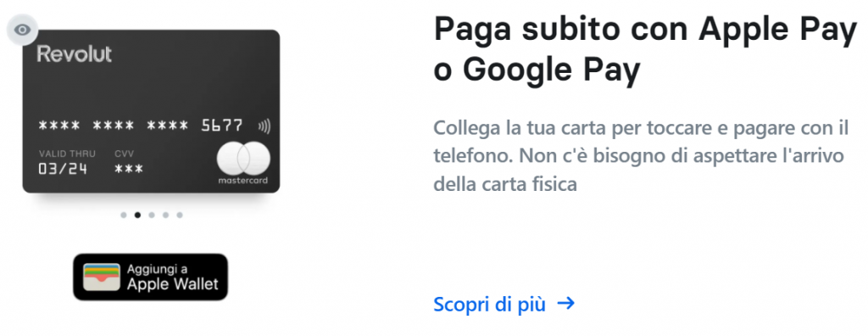
Task: Click the Revolut logo on the card
Action: click(75, 53)
